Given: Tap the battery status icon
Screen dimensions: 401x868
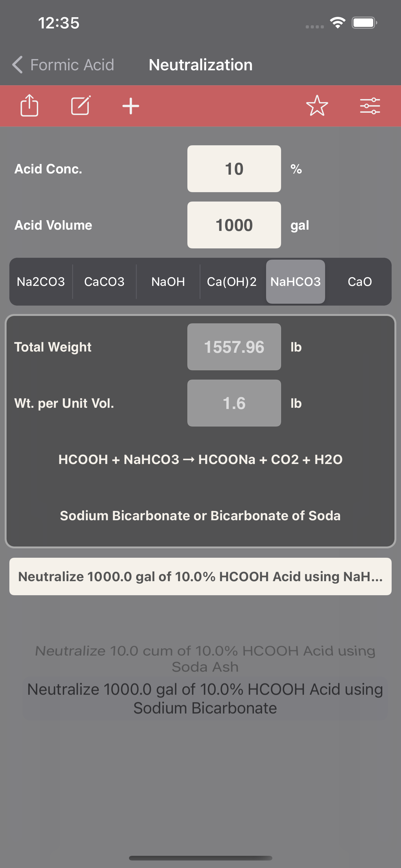Looking at the screenshot, I should (364, 23).
